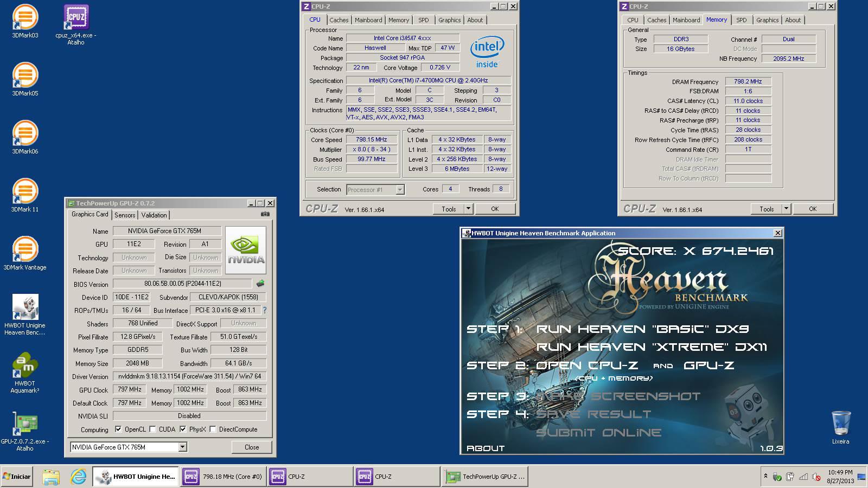868x488 pixels.
Task: Open About tab in left CPU-Z window
Action: pos(475,20)
